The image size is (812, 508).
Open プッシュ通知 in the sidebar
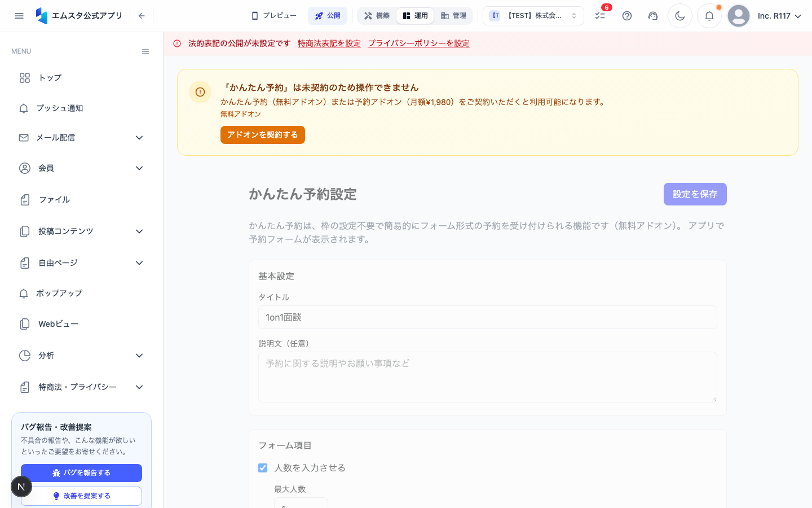tap(81, 108)
